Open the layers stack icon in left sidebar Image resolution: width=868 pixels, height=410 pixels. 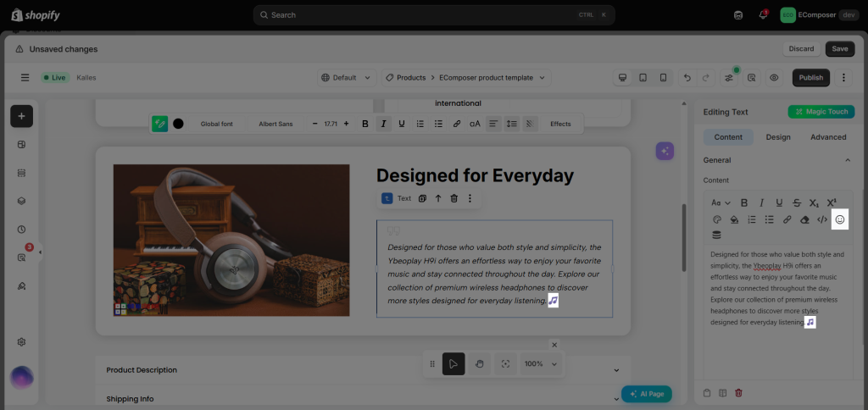(21, 201)
